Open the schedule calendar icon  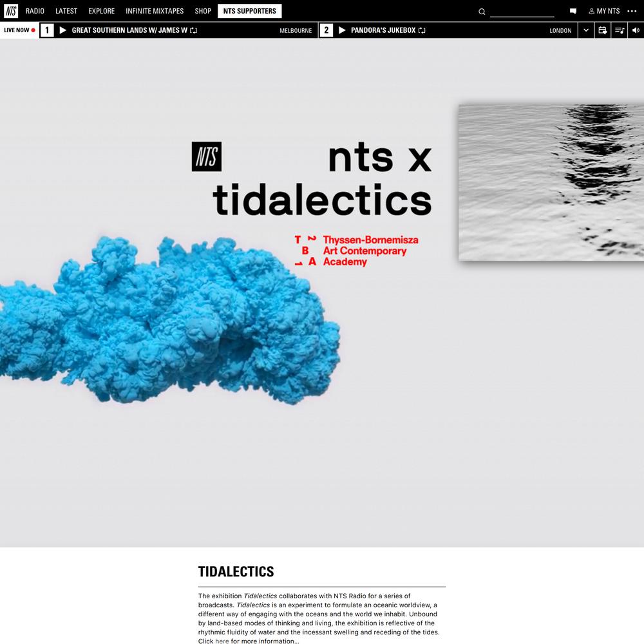pyautogui.click(x=603, y=30)
